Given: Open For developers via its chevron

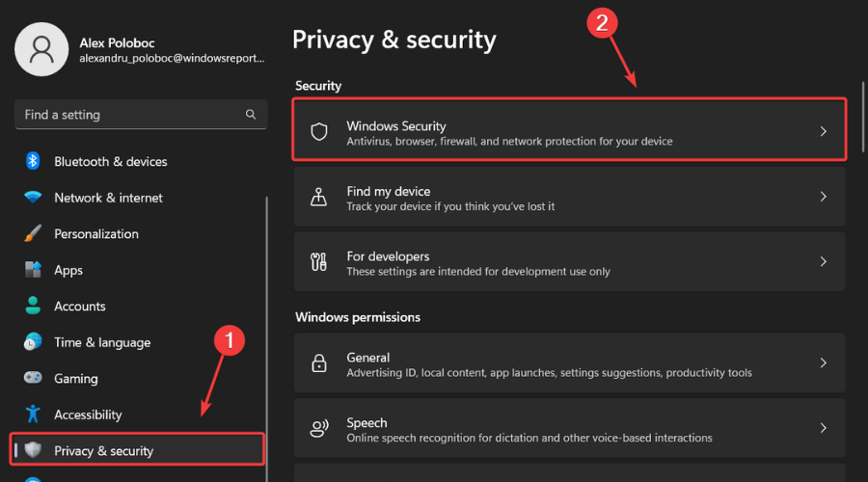Looking at the screenshot, I should (x=824, y=261).
